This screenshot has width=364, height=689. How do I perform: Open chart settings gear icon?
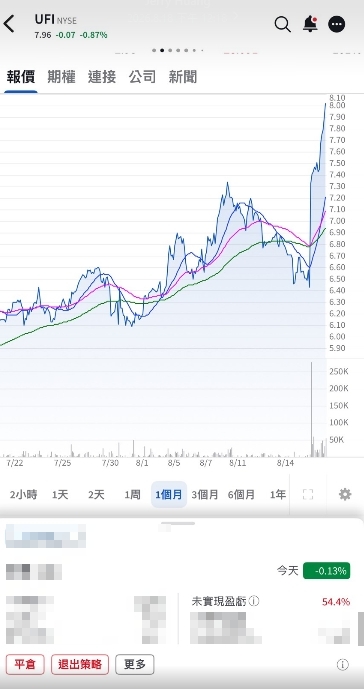pos(345,495)
